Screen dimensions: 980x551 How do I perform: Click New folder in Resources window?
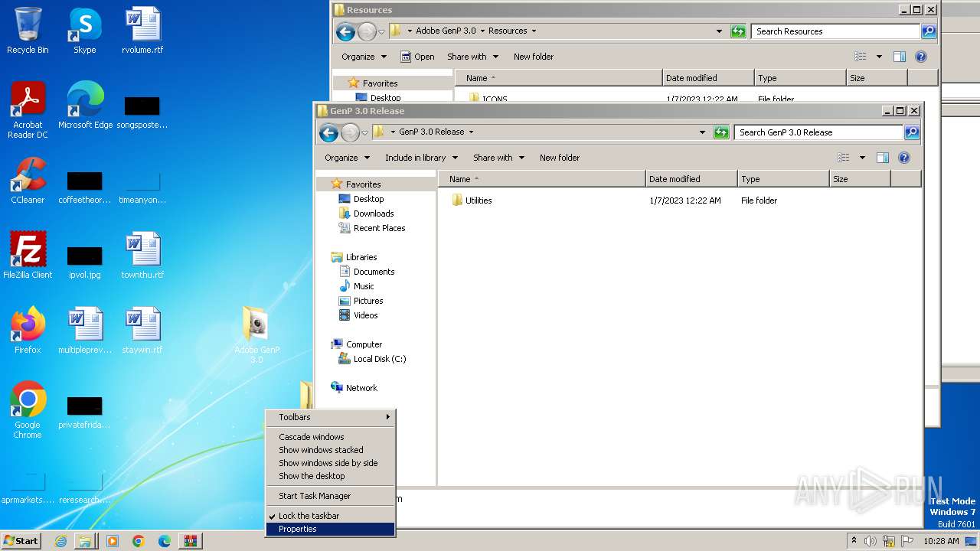pos(534,57)
